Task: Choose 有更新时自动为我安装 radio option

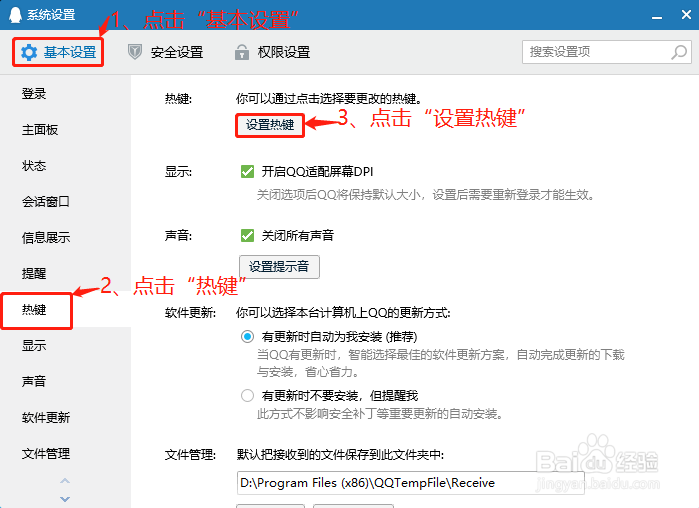Action: [x=247, y=336]
